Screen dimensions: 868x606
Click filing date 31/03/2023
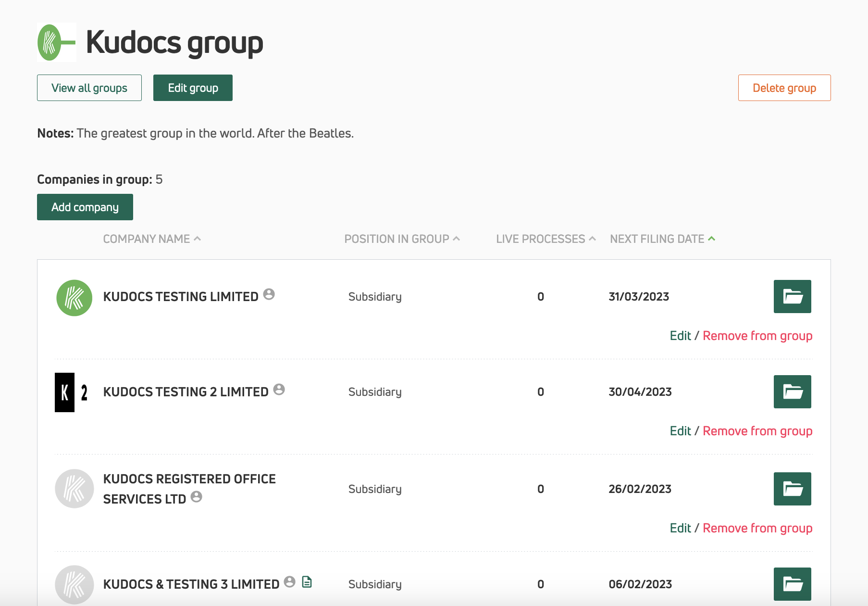[x=639, y=297]
